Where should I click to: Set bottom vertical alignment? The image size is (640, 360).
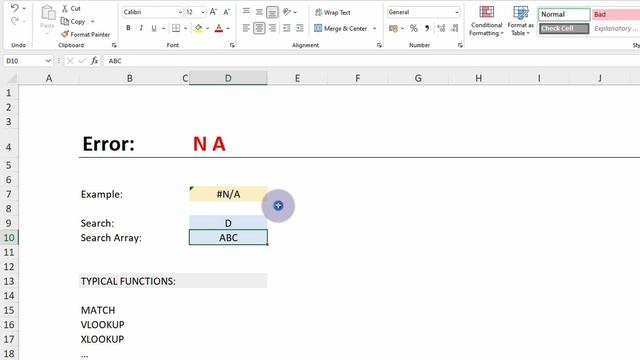click(272, 12)
